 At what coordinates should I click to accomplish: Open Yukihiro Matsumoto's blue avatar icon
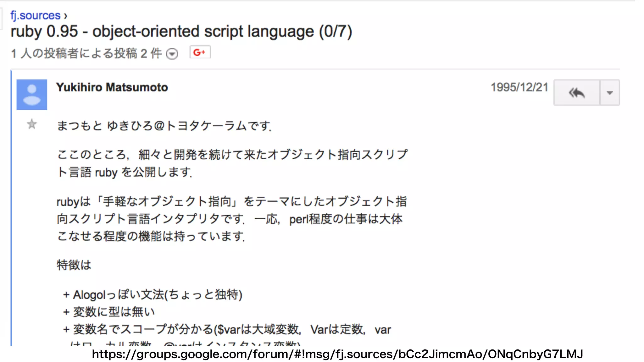[x=32, y=94]
